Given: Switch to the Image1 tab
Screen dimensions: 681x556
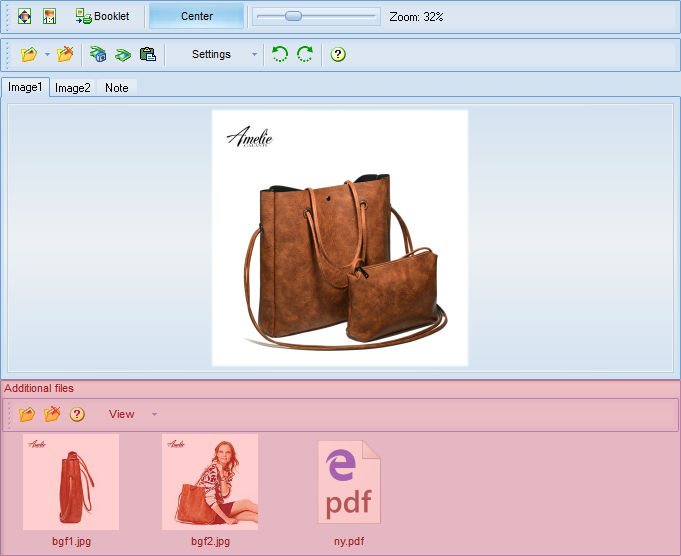Looking at the screenshot, I should (25, 87).
